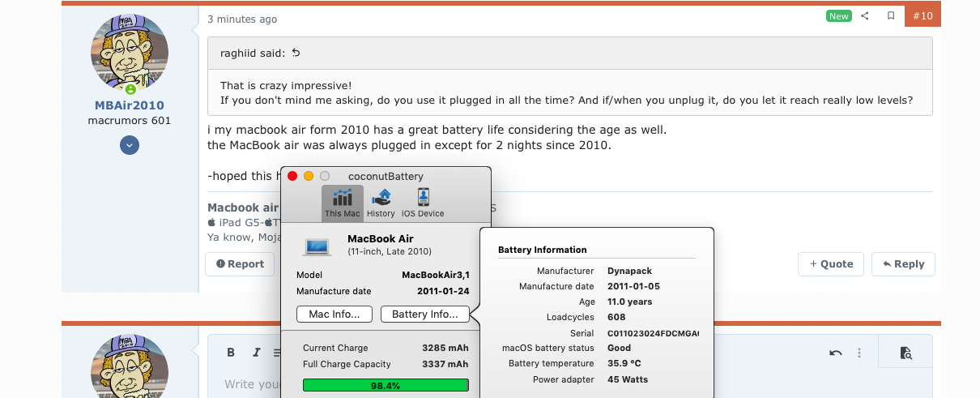
Task: Click the 'coconutBattery' window title
Action: coord(386,176)
